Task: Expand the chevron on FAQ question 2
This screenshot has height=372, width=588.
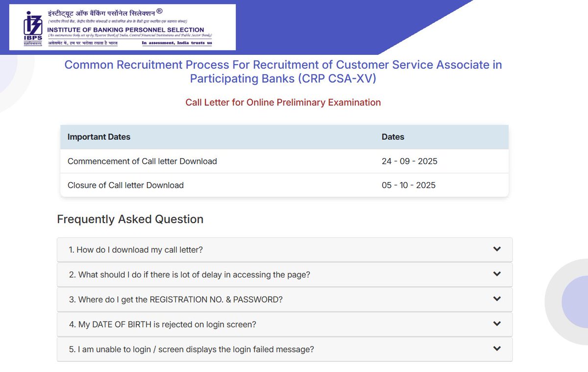Action: [x=497, y=274]
